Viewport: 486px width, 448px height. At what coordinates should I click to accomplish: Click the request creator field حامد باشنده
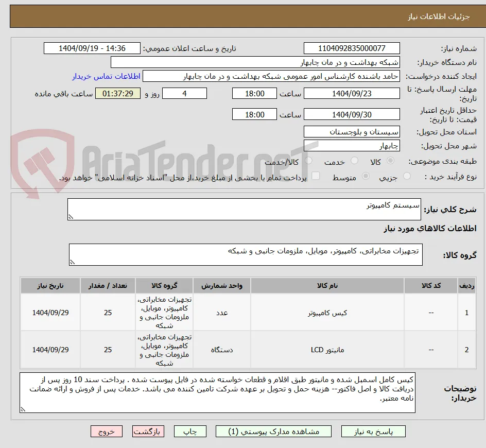[x=271, y=76]
